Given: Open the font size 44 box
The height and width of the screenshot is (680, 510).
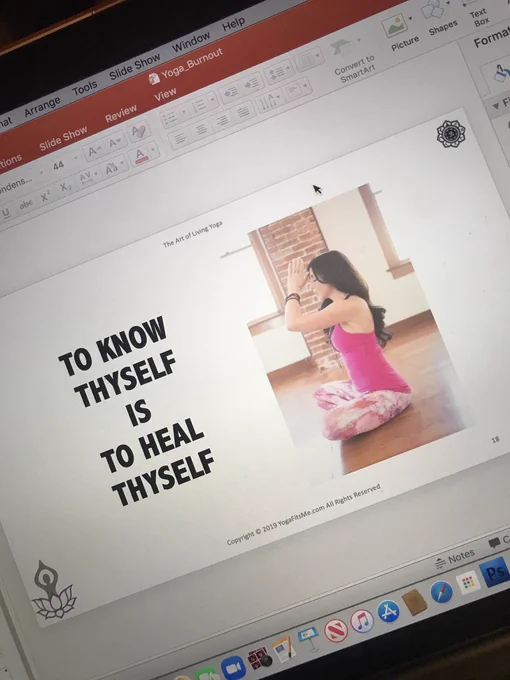Looking at the screenshot, I should click(60, 165).
